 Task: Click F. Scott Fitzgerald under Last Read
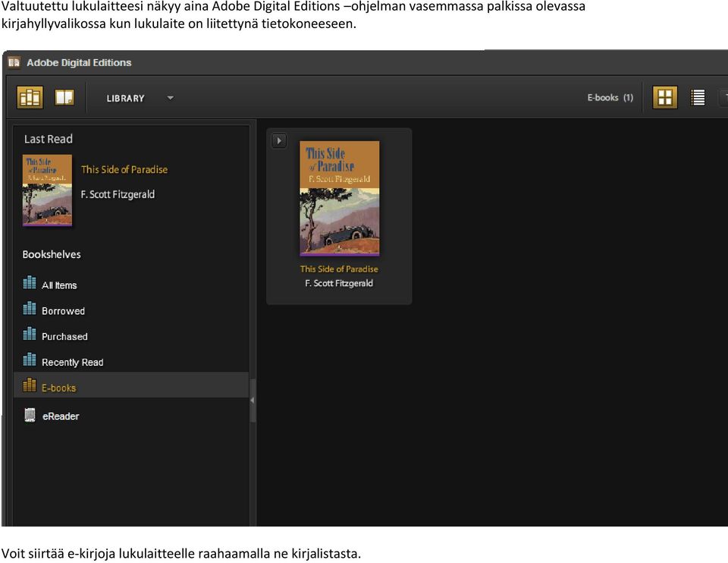coord(118,194)
